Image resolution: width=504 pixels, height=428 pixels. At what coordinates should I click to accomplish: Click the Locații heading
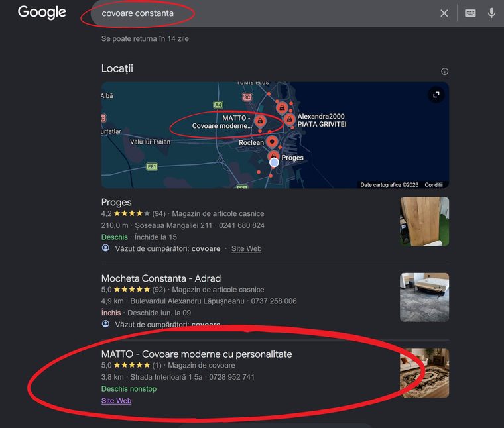[117, 68]
